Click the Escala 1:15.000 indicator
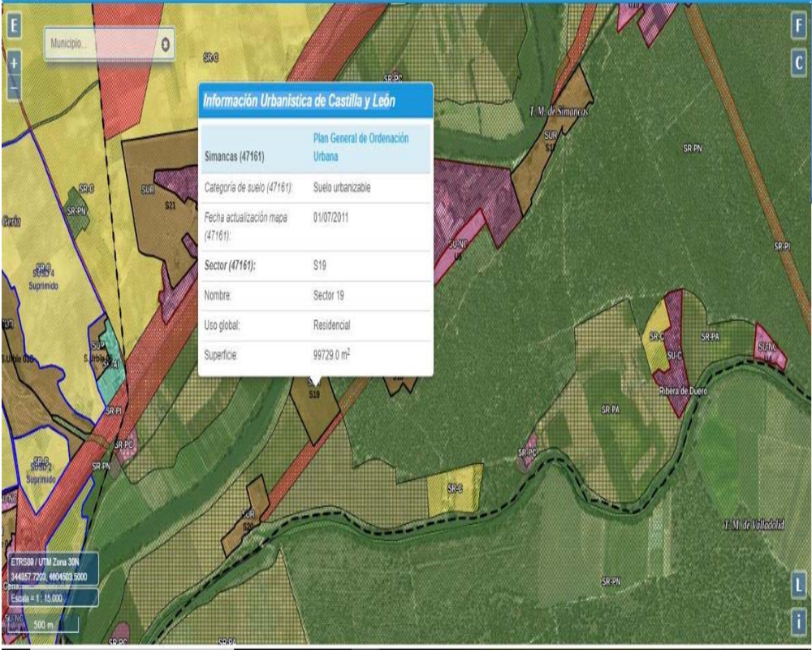812x650 pixels. (x=53, y=598)
